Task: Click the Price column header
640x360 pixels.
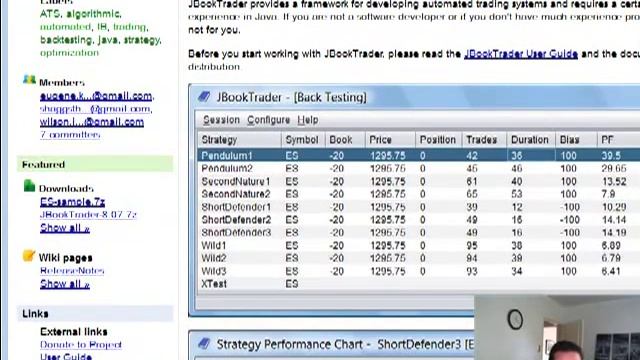Action: (x=390, y=140)
